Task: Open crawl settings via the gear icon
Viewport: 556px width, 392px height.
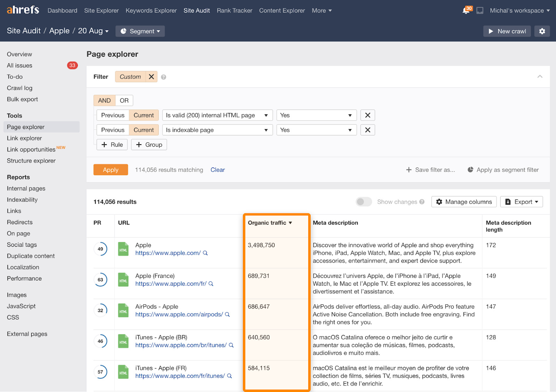Action: click(542, 31)
